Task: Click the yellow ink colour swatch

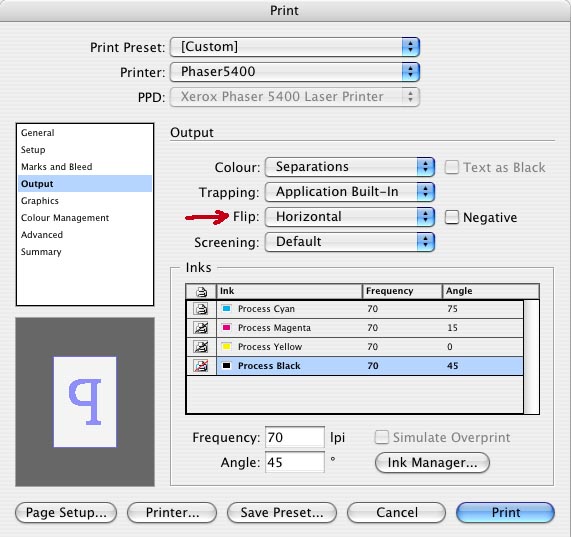Action: [226, 347]
